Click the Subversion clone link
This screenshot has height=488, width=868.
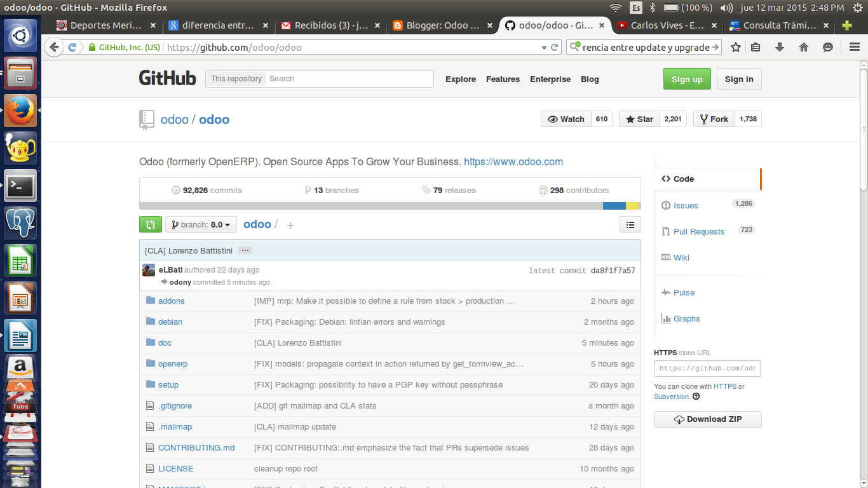672,396
